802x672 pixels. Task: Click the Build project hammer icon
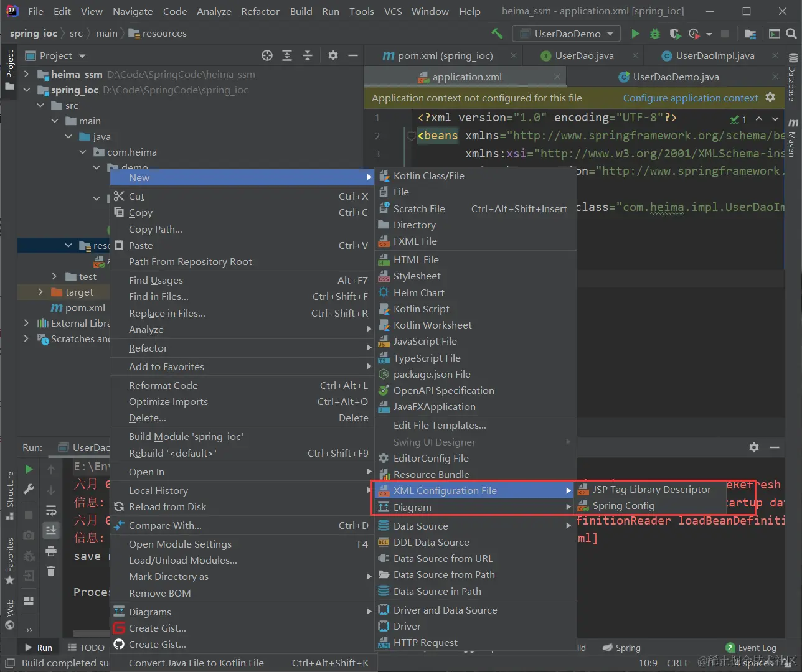pos(497,34)
